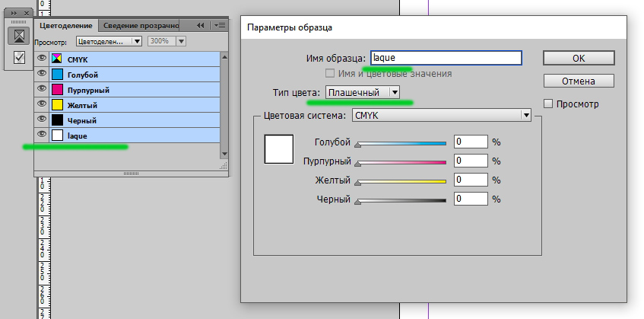Click the Пурпурный slider track
This screenshot has height=319, width=644.
click(401, 162)
